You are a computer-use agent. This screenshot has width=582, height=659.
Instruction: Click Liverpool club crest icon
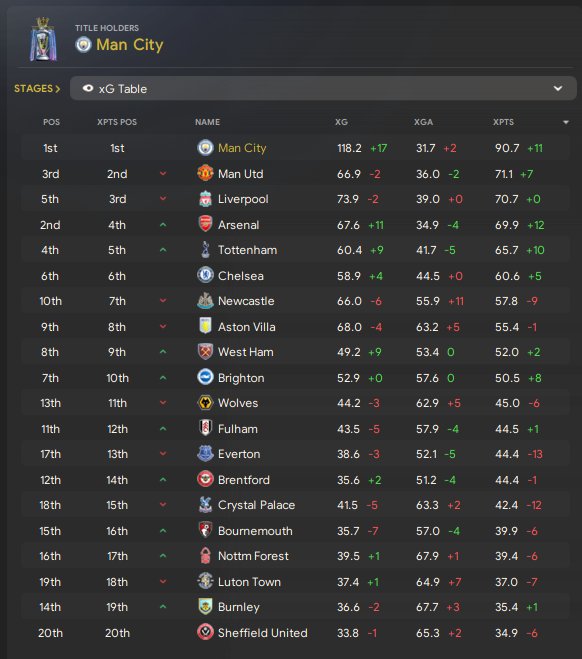pos(205,199)
